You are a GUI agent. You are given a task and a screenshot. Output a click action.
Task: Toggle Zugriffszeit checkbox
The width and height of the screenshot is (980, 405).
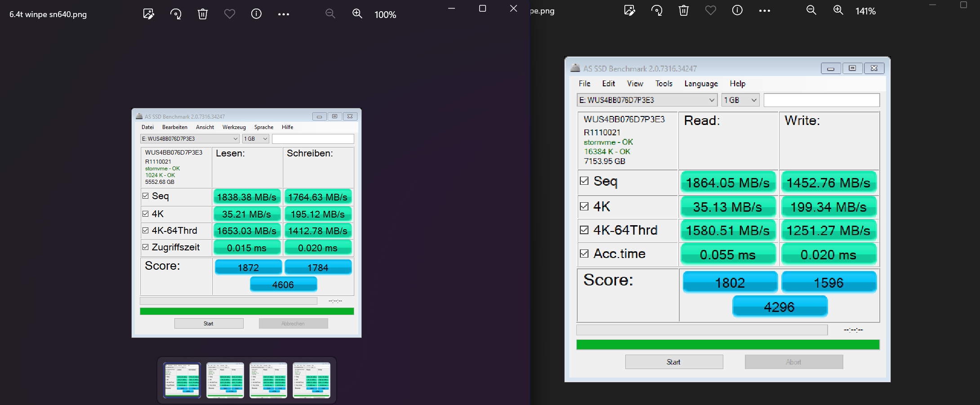pyautogui.click(x=146, y=247)
